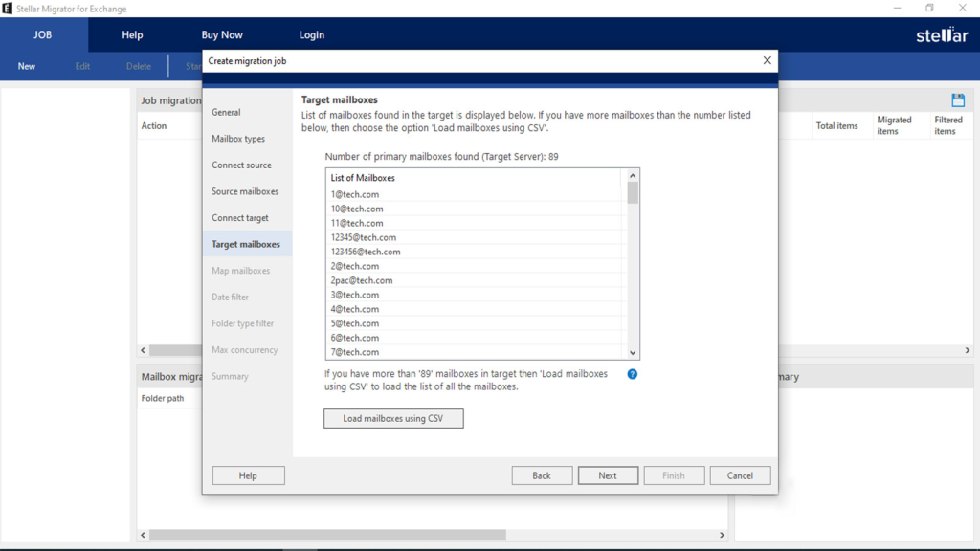Click the save icon in Job migration panel
This screenshot has width=980, height=551.
957,100
